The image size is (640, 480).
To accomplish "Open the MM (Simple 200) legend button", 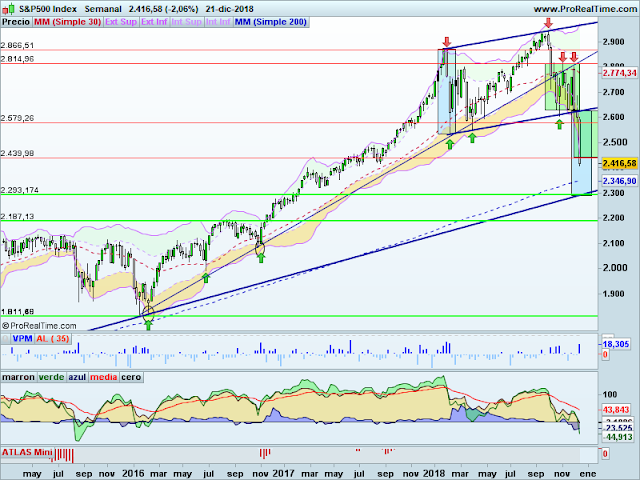I will [271, 22].
